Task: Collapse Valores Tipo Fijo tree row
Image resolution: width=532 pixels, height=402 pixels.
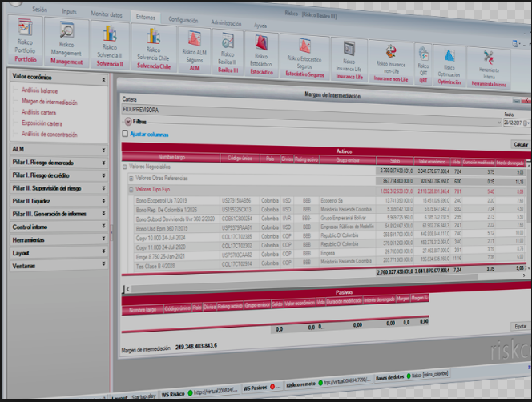Action: (131, 190)
